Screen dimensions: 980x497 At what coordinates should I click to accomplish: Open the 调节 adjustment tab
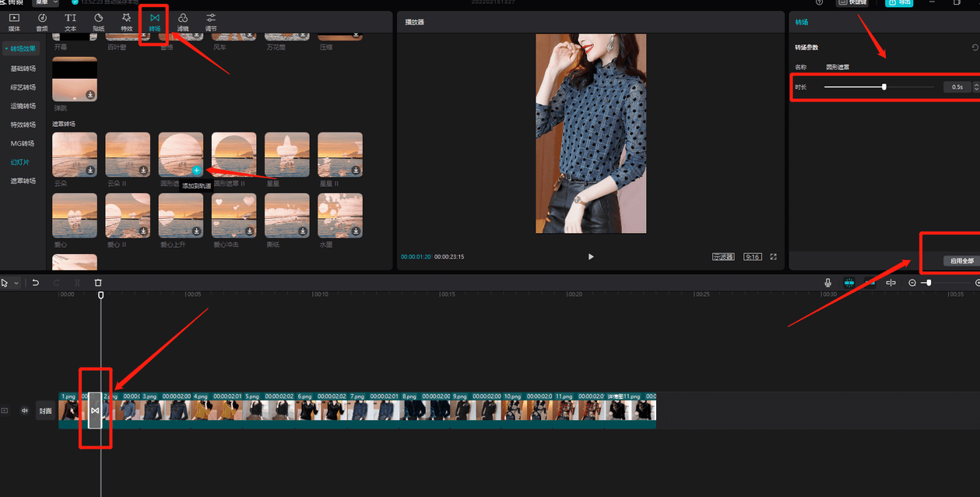(211, 22)
